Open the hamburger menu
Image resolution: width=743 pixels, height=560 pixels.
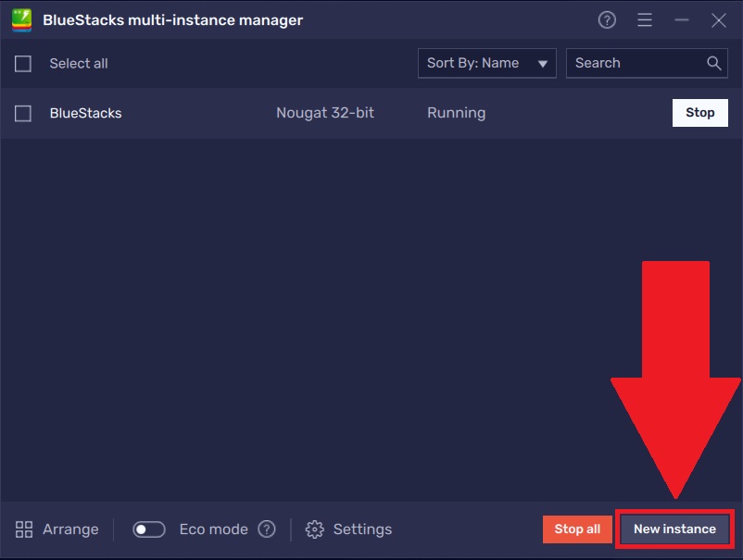pos(645,19)
